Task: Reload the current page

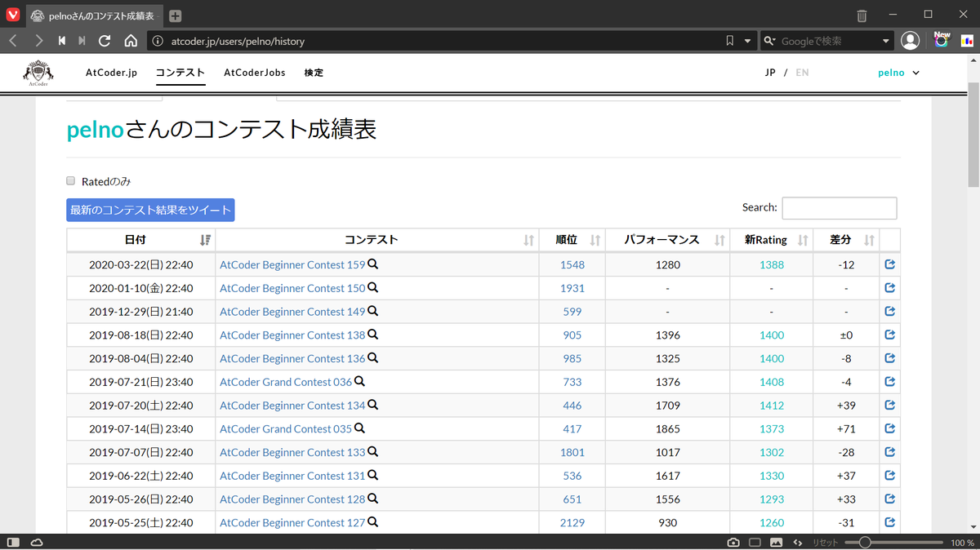Action: click(x=105, y=40)
